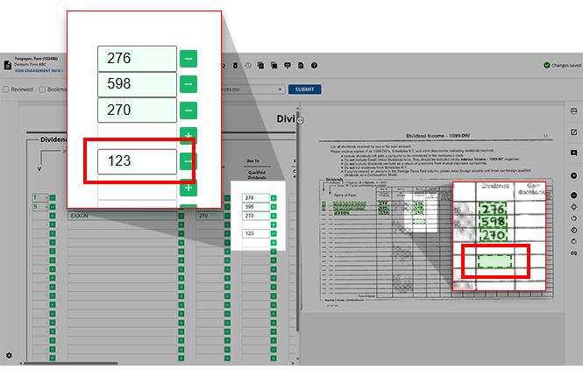
Task: Open the help question mark icon
Action: pos(314,66)
